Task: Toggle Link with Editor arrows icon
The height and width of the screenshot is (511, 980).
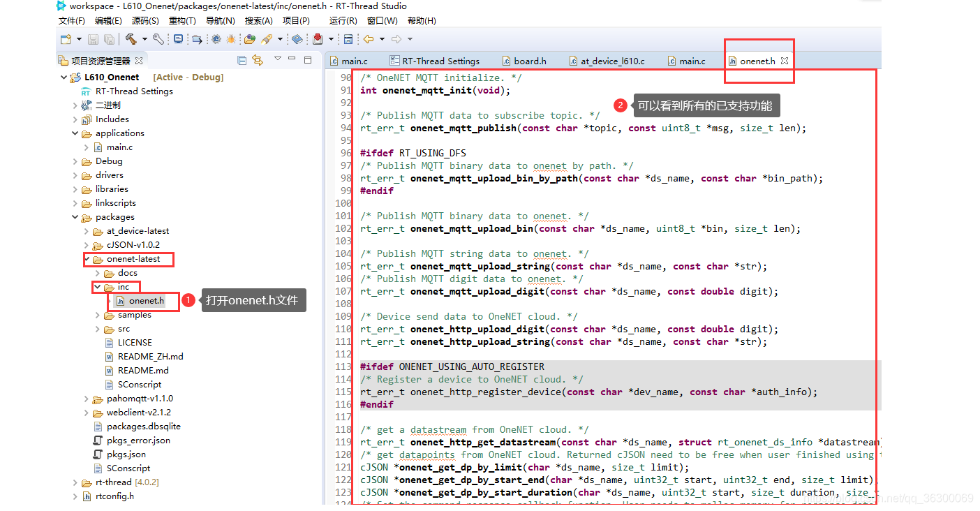Action: (258, 60)
